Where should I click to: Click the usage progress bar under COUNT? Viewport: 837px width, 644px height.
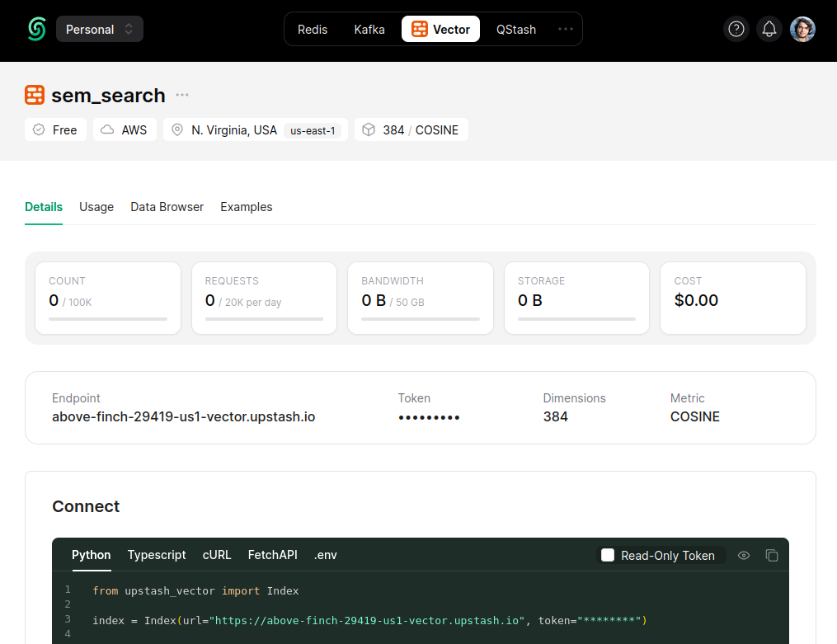[x=107, y=318]
